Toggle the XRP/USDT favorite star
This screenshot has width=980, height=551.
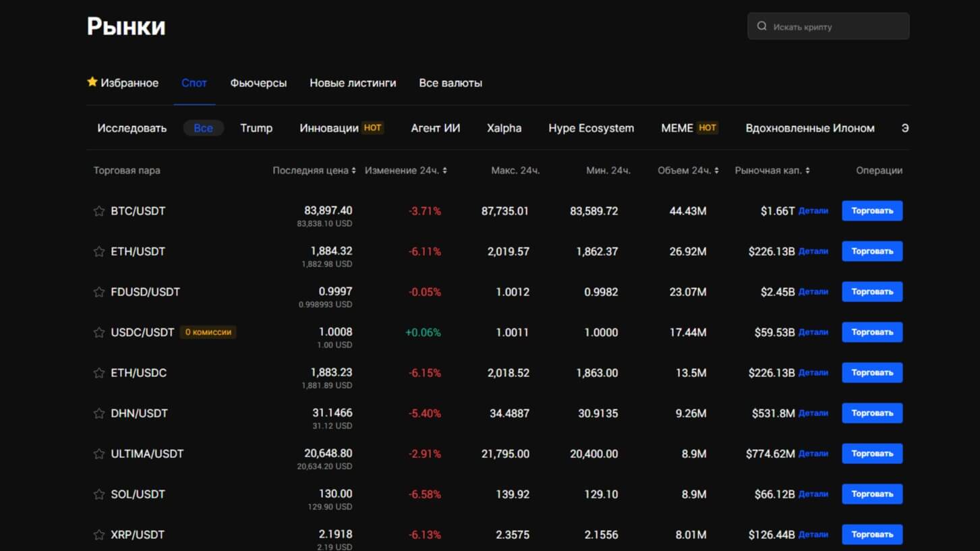(x=99, y=535)
